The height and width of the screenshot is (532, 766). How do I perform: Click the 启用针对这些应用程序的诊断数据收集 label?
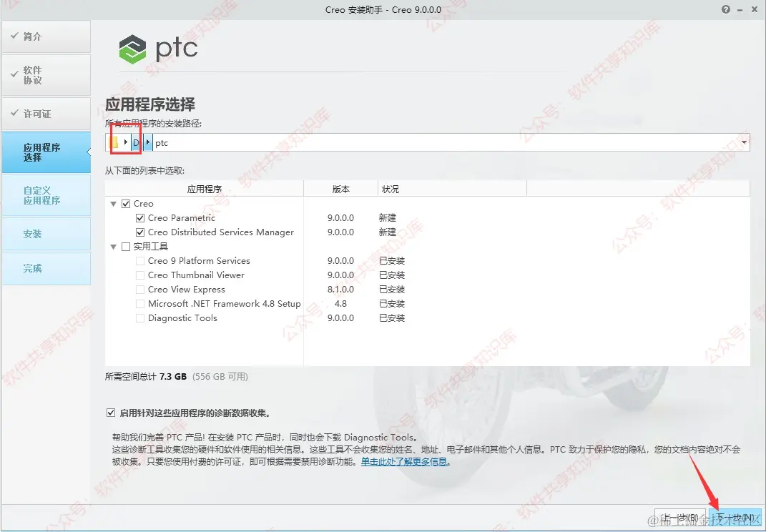[x=195, y=413]
